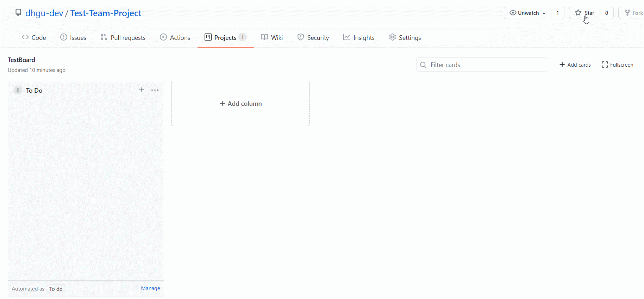
Task: Star the Test-Team-Project repository
Action: coord(584,13)
